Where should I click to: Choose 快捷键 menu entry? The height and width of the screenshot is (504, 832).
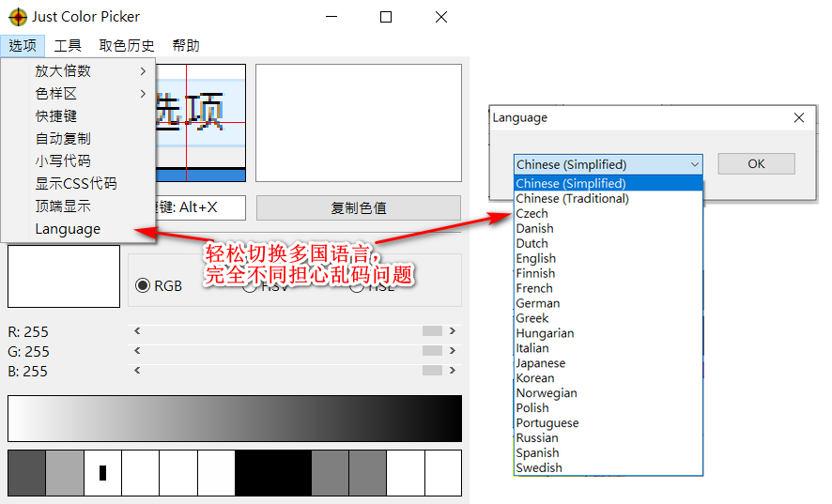click(79, 116)
